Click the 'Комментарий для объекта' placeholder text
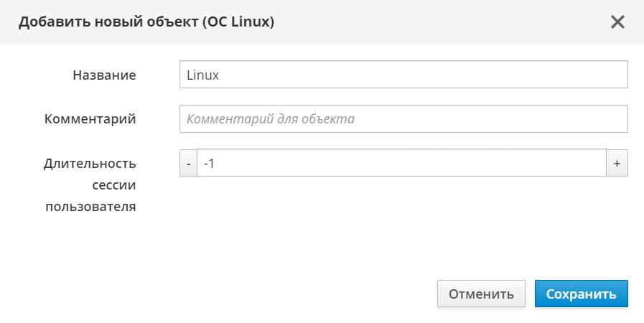The height and width of the screenshot is (323, 644). (x=271, y=119)
